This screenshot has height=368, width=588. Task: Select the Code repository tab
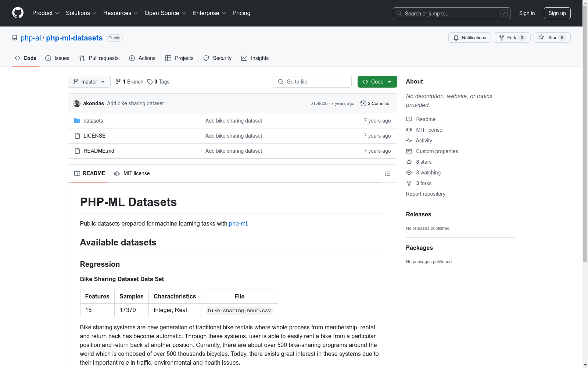26,58
